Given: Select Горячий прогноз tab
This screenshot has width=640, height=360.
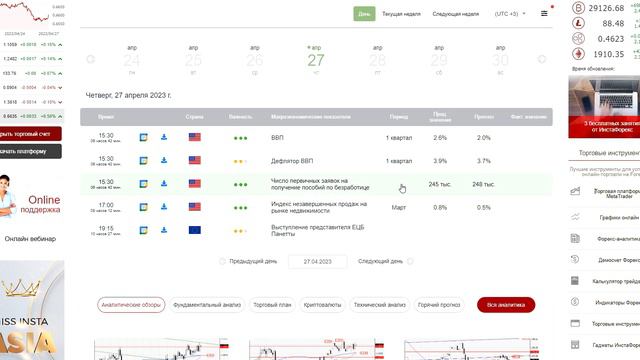Looking at the screenshot, I should coord(439,305).
